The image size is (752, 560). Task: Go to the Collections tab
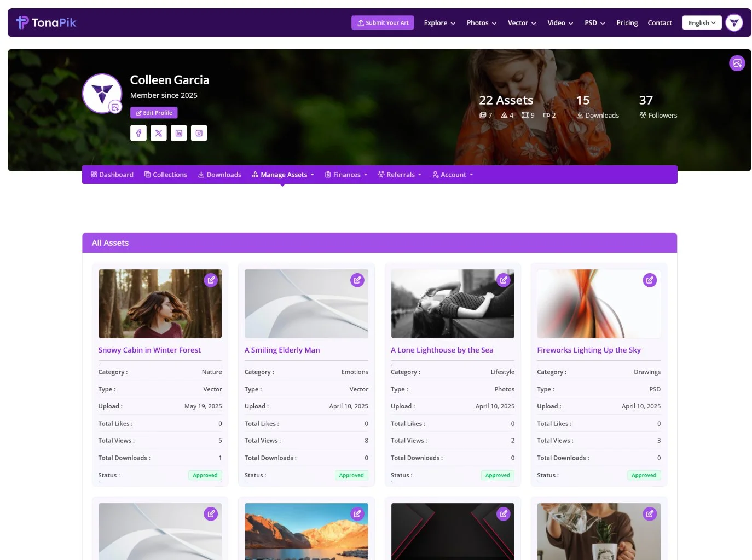tap(166, 175)
